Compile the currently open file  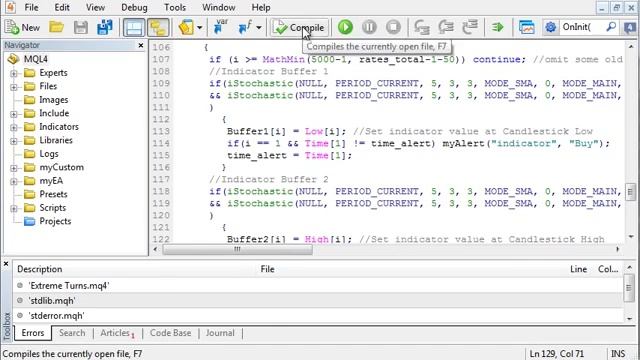pyautogui.click(x=299, y=27)
